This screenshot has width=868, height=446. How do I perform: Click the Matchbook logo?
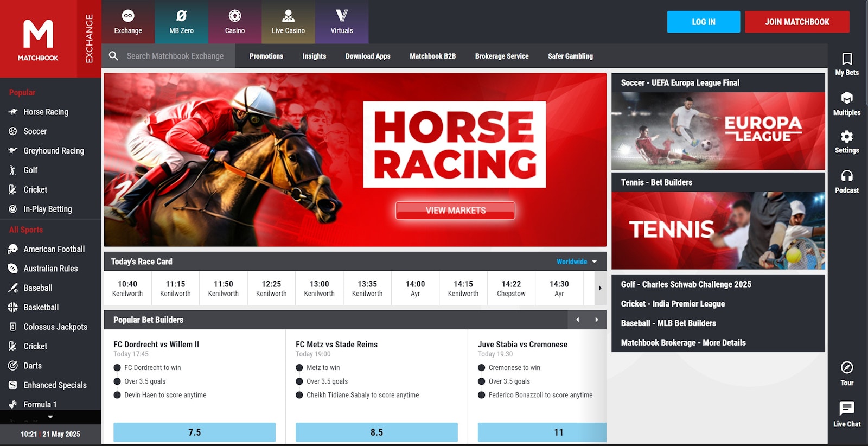[38, 39]
